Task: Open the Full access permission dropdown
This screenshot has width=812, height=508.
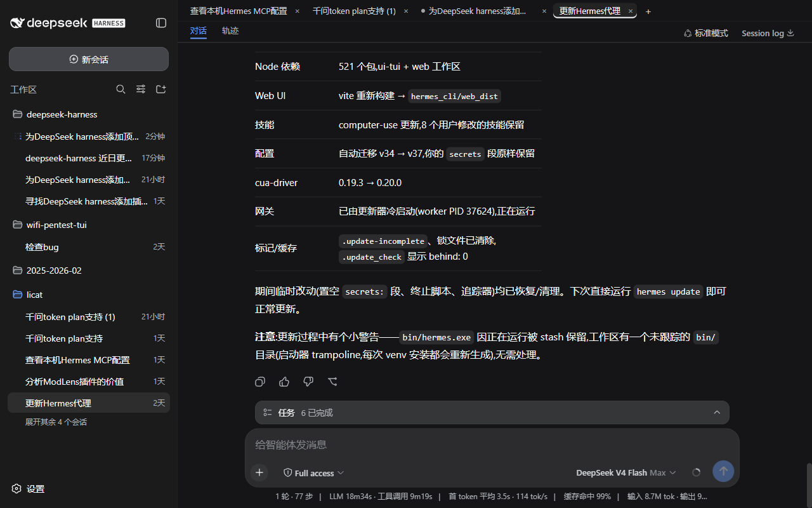Action: 313,473
